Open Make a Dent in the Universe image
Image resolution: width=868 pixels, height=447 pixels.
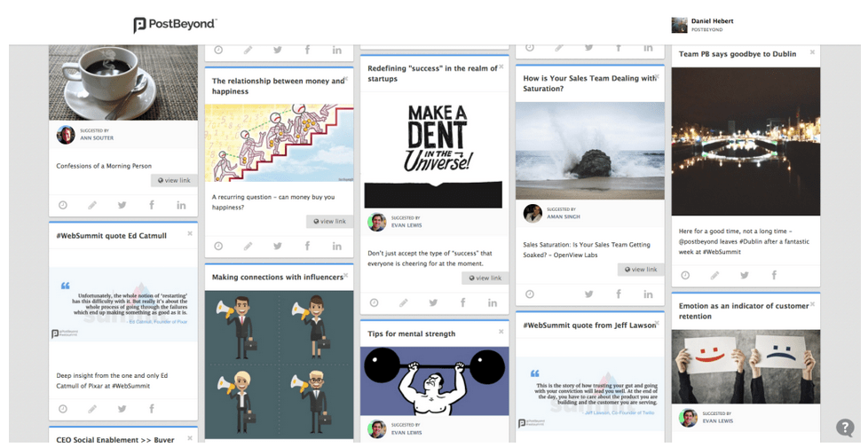click(433, 151)
